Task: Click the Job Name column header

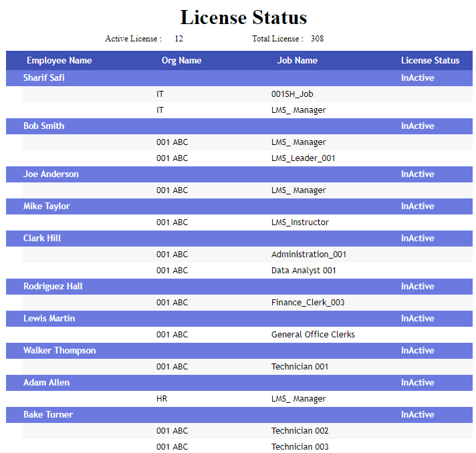Action: tap(297, 60)
